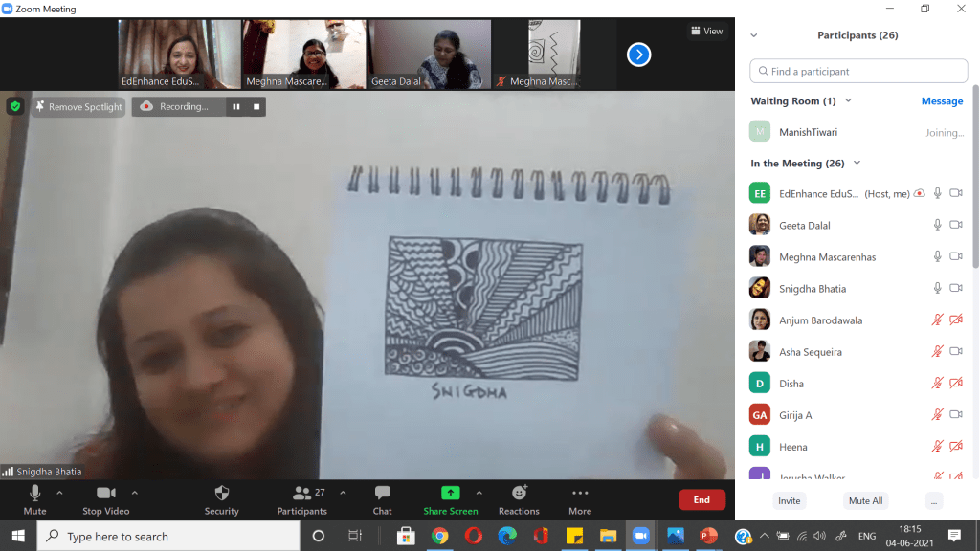This screenshot has height=551, width=980.
Task: Open the Security shield icon in toolbar
Action: point(221,494)
